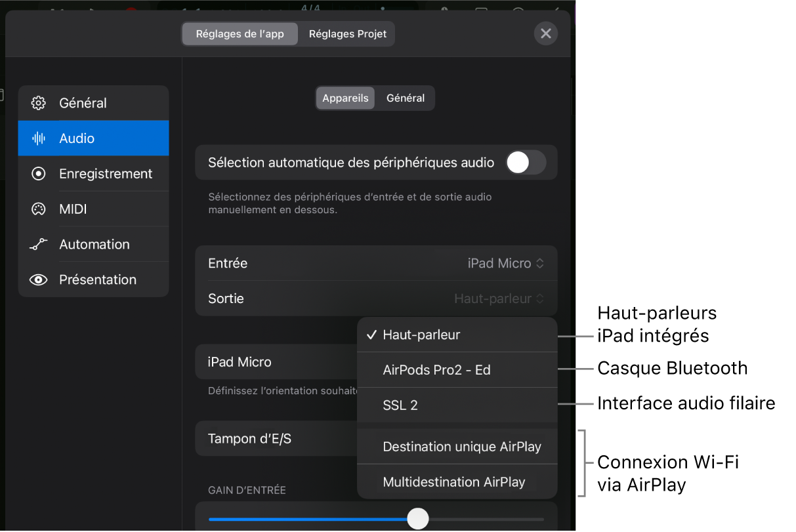Select the Audio settings category
The height and width of the screenshot is (532, 796).
tap(93, 138)
